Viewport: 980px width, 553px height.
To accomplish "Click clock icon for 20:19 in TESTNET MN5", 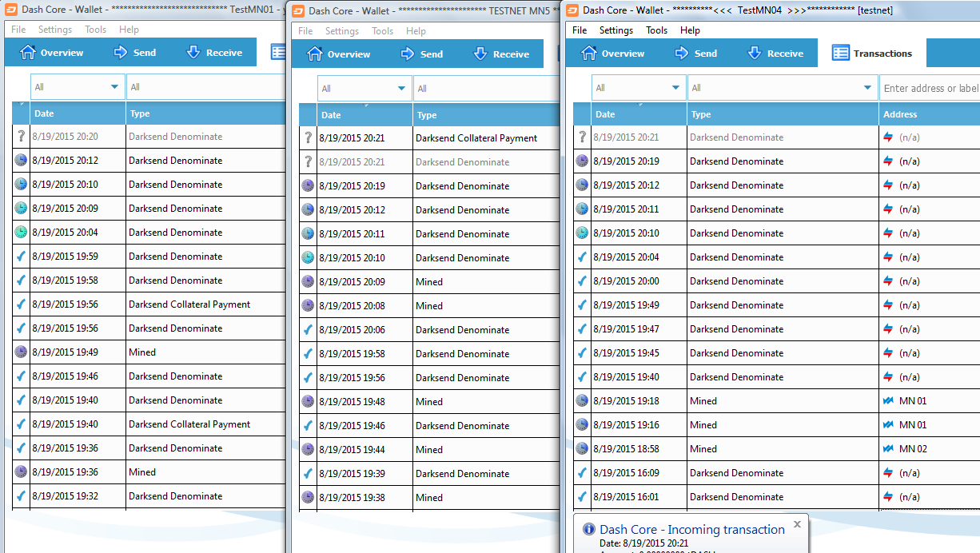I will (x=308, y=186).
